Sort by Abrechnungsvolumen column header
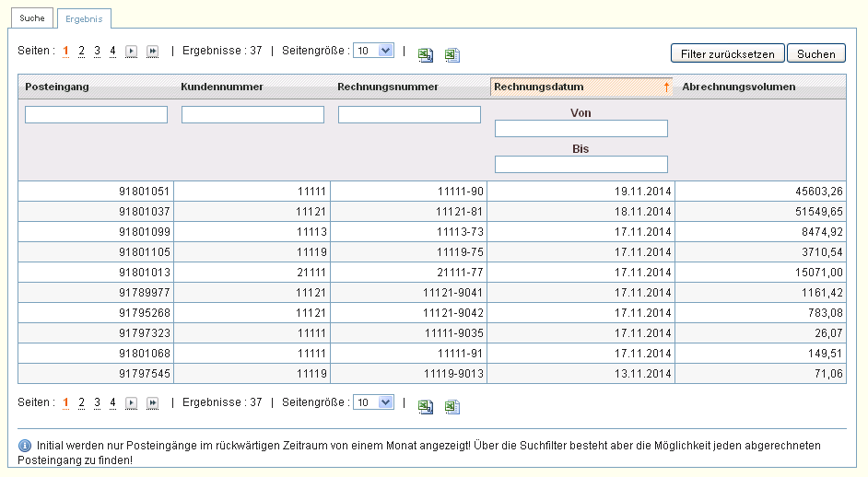This screenshot has height=477, width=868. 738,87
